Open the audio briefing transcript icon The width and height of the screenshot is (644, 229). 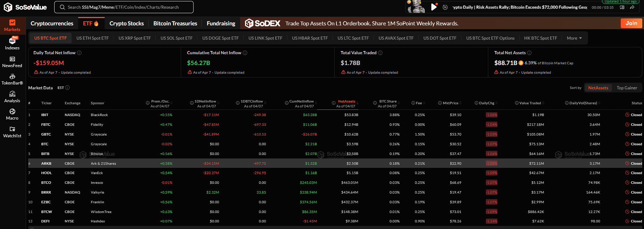(x=622, y=7)
